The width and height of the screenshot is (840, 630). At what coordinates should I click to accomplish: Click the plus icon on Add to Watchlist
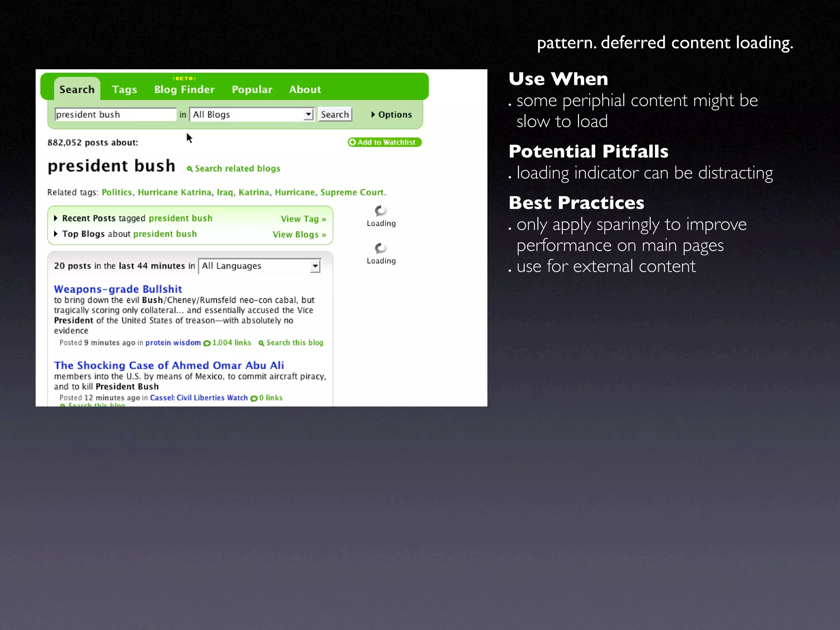(352, 142)
